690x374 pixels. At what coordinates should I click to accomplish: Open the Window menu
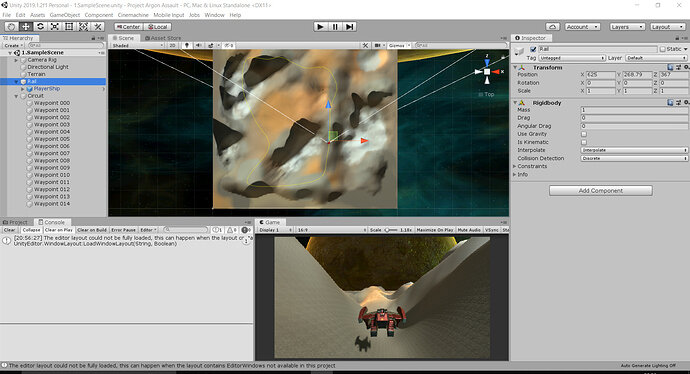214,15
